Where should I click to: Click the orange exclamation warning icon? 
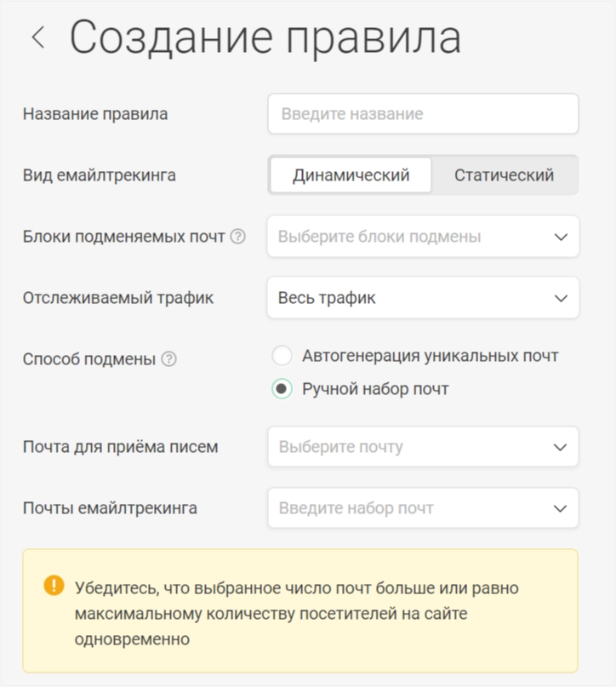point(54,586)
